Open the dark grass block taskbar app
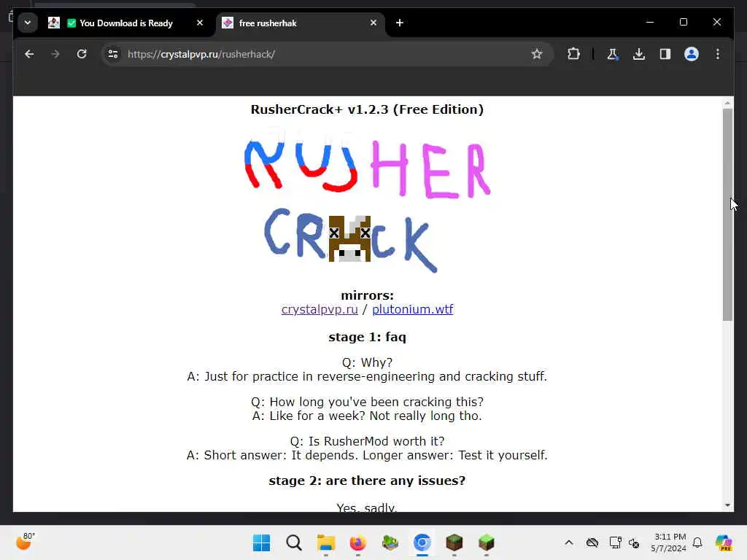The image size is (747, 560). [454, 542]
